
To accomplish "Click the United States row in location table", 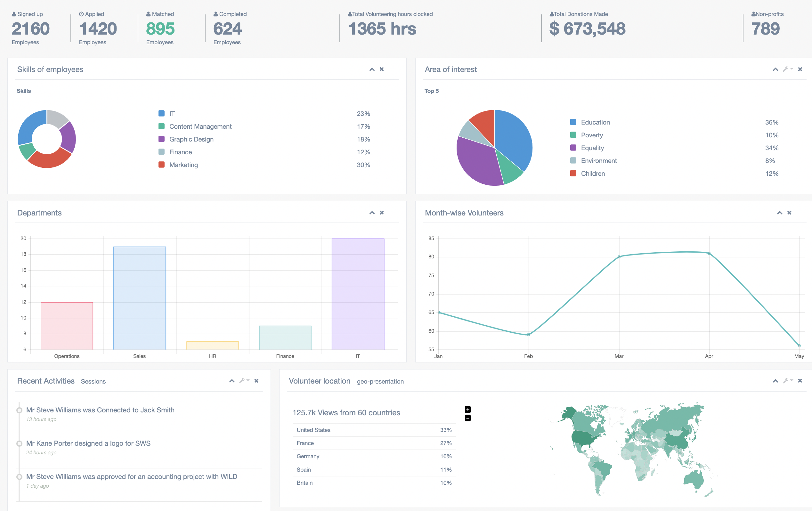I will point(374,430).
